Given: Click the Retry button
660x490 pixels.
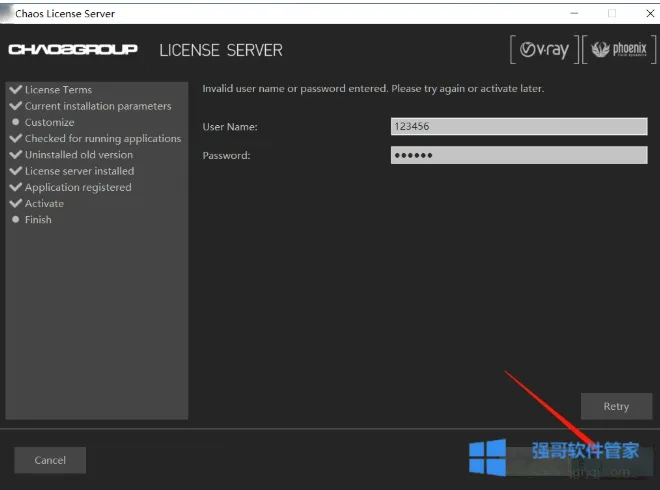Looking at the screenshot, I should [616, 406].
